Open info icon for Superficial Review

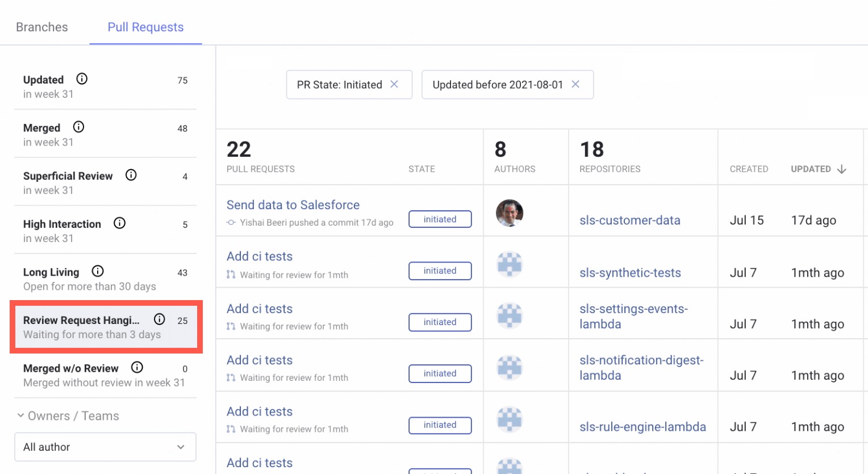[131, 175]
